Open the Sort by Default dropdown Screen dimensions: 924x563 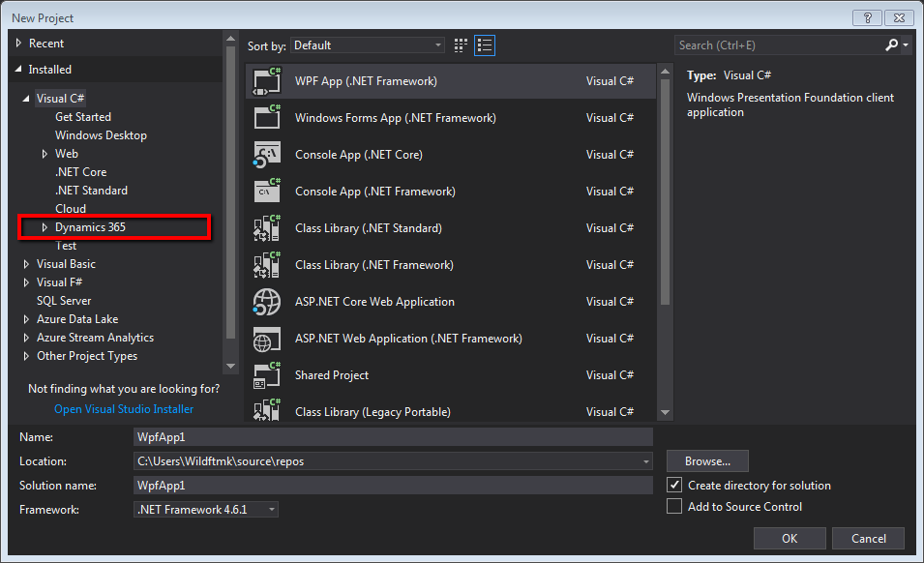click(367, 45)
